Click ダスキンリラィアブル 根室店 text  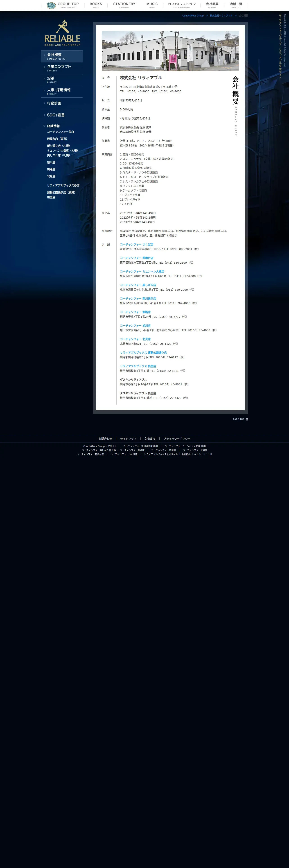tap(138, 393)
